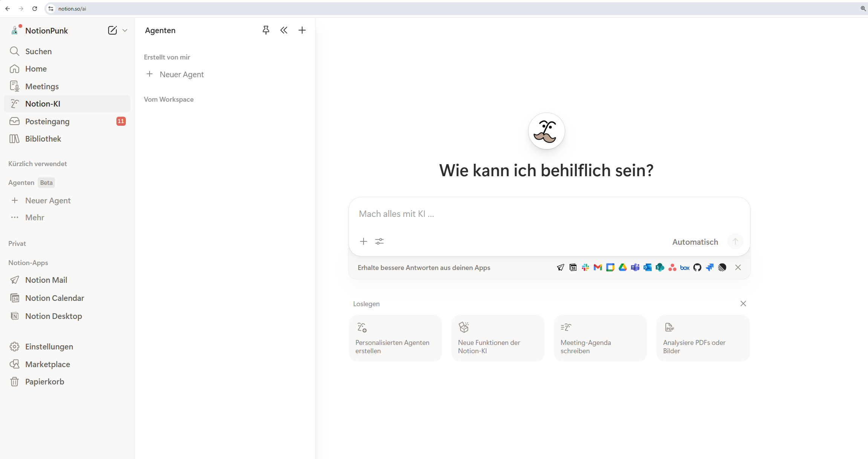Launch Notion Desktop from the sidebar
This screenshot has width=868, height=459.
53,316
